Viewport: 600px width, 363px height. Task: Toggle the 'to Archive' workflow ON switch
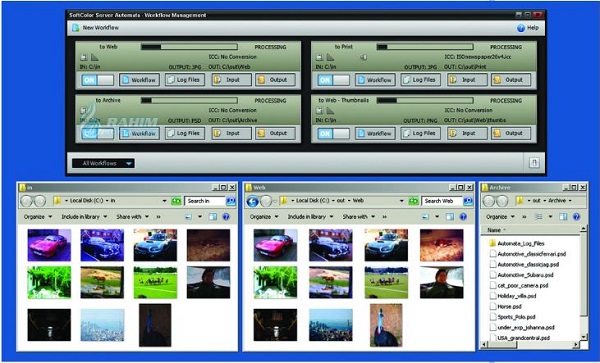tap(98, 133)
